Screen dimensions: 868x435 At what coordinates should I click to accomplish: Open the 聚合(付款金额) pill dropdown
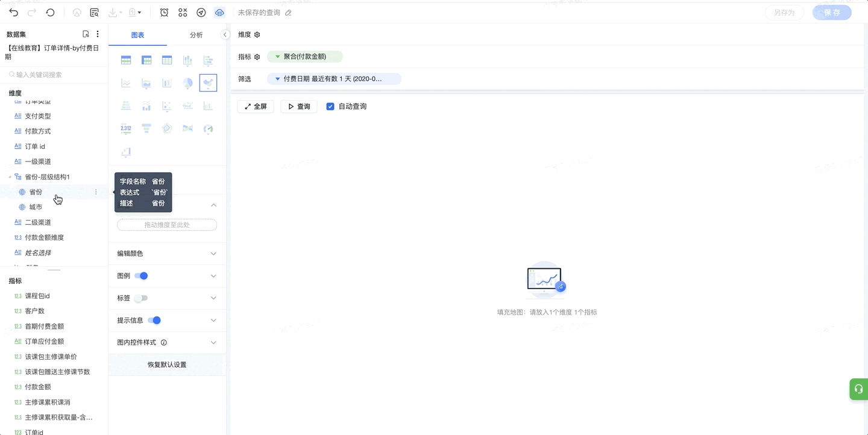tap(278, 57)
